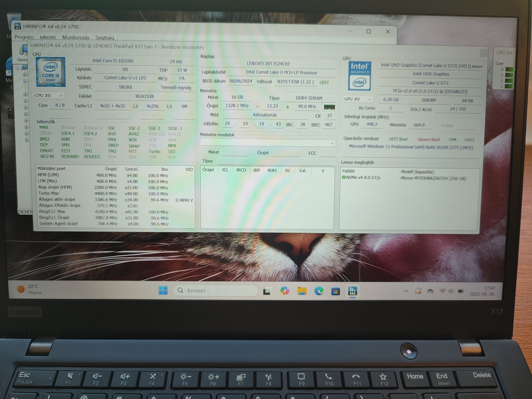Viewport: 532px width, 399px height.
Task: Click the 'Turbo Max' operating point row
Action: pyautogui.click(x=115, y=193)
